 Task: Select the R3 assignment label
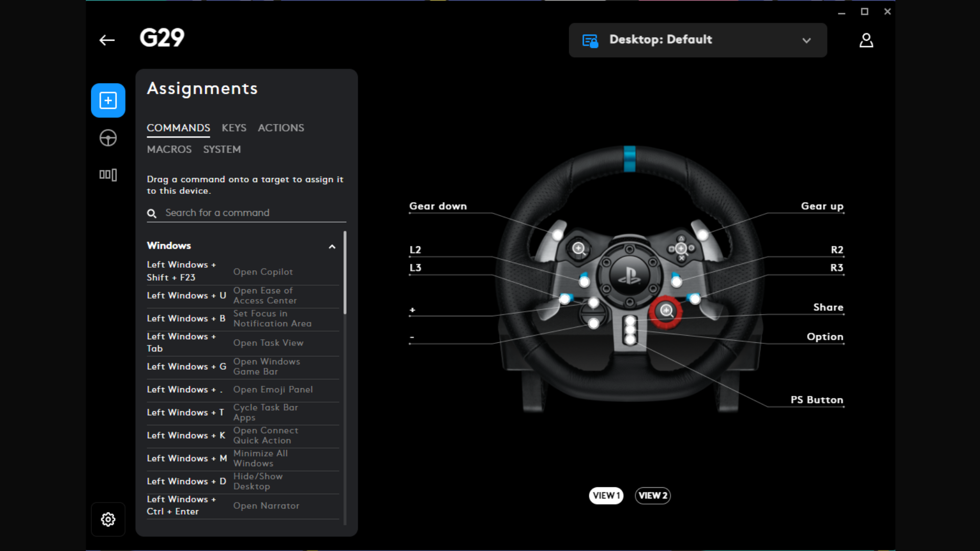click(837, 268)
